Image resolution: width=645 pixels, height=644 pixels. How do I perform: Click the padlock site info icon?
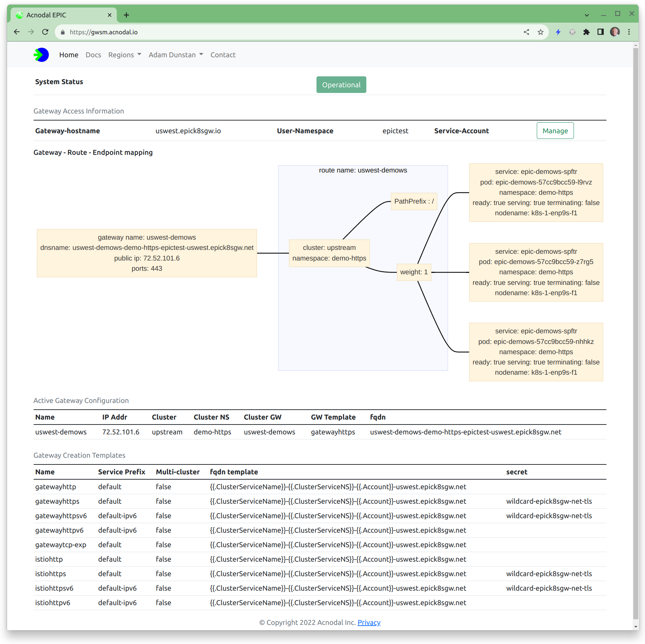(x=63, y=32)
